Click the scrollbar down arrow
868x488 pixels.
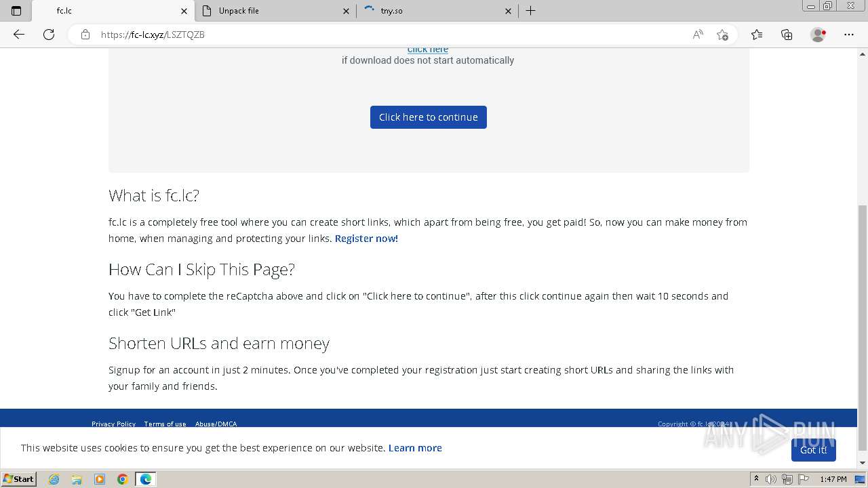pyautogui.click(x=863, y=463)
